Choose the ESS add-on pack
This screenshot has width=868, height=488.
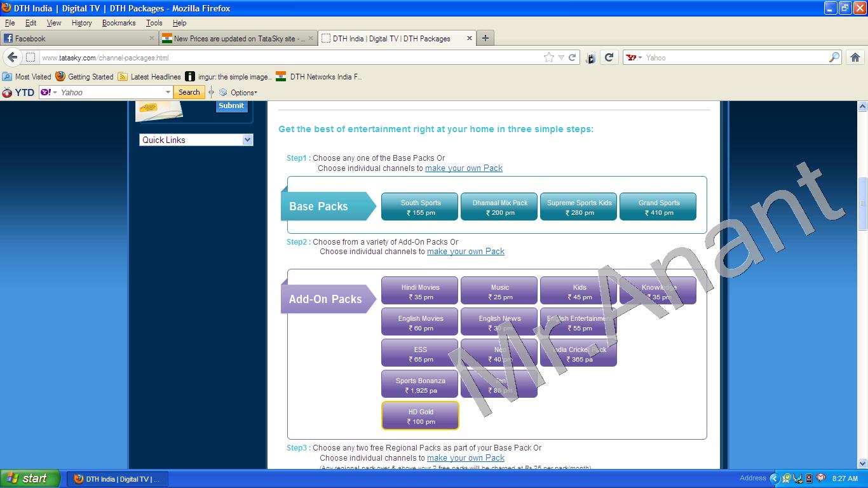click(x=419, y=353)
